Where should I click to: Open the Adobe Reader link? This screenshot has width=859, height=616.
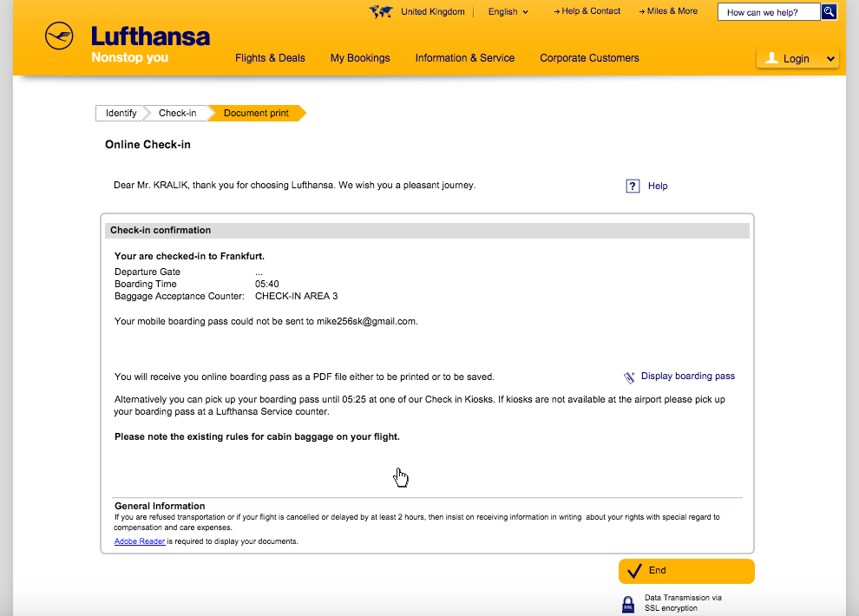[140, 541]
